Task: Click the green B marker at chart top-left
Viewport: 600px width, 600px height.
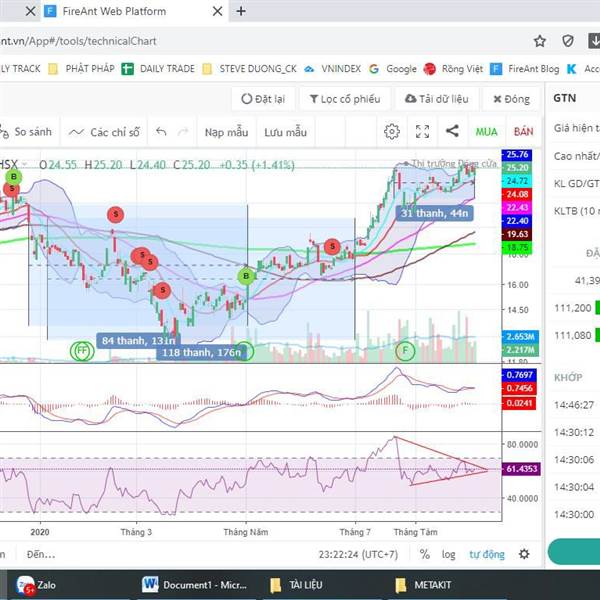Action: [x=14, y=177]
